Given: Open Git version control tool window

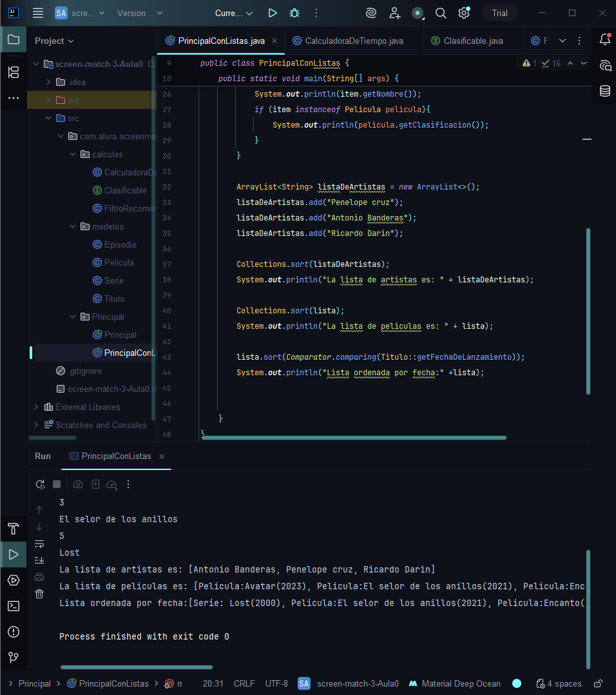Looking at the screenshot, I should pos(14,658).
